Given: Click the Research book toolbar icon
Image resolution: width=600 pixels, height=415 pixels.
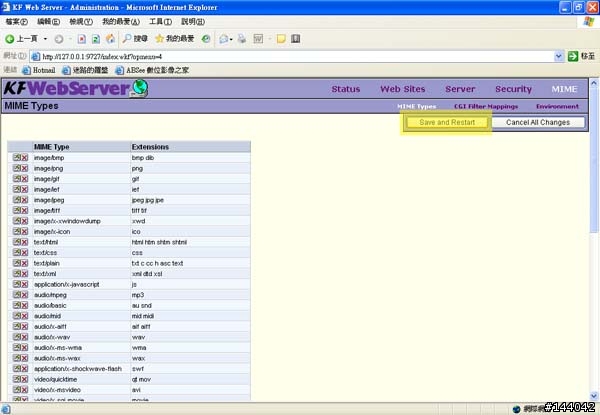Looking at the screenshot, I should pyautogui.click(x=295, y=39).
